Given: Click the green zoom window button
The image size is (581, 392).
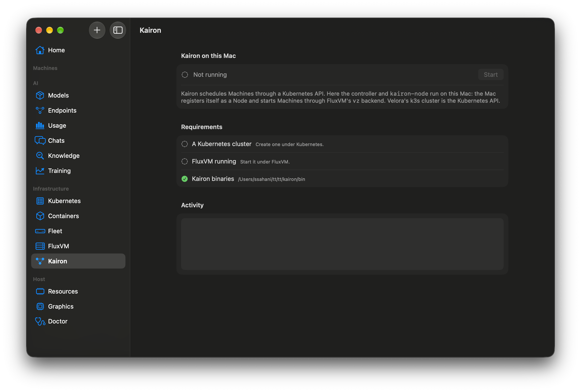Looking at the screenshot, I should pos(60,30).
